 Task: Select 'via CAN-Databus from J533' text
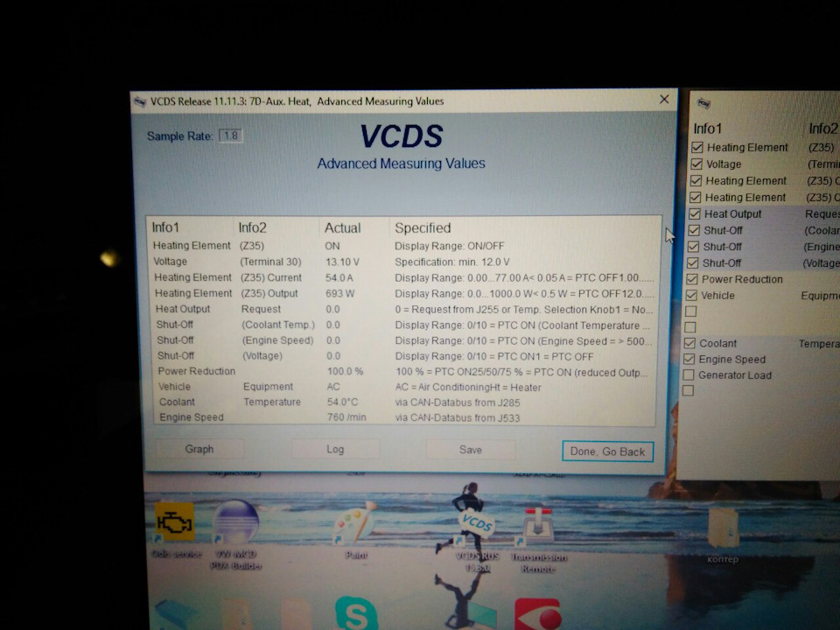(458, 418)
